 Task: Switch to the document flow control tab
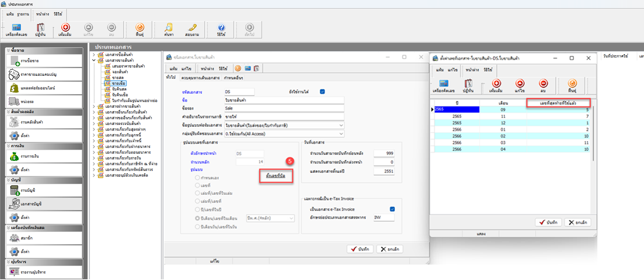(200, 78)
